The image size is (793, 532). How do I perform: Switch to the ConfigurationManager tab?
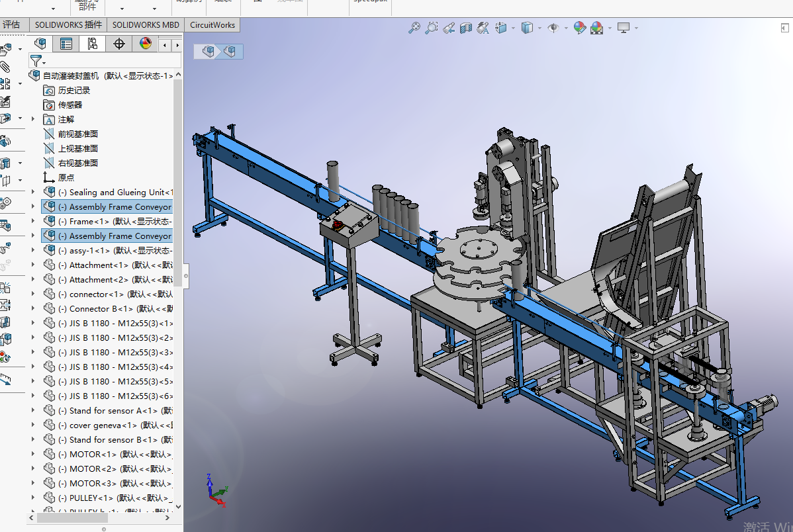93,44
